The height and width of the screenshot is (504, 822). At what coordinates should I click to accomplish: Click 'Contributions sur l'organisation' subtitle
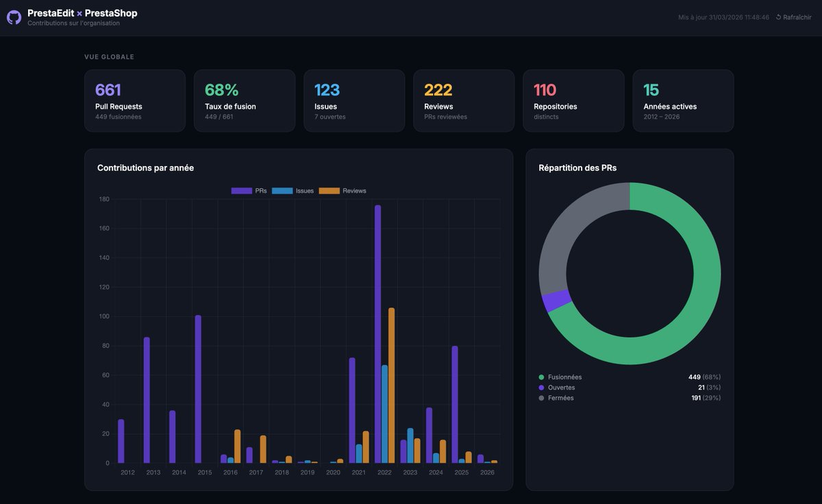tap(73, 23)
